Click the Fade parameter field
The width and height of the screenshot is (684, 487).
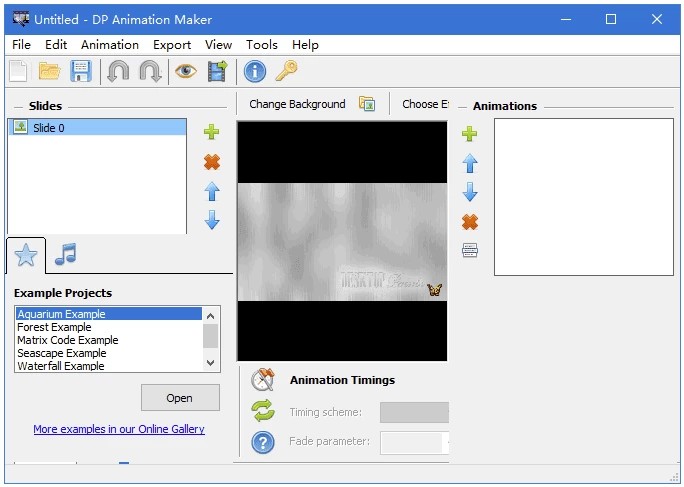(413, 442)
